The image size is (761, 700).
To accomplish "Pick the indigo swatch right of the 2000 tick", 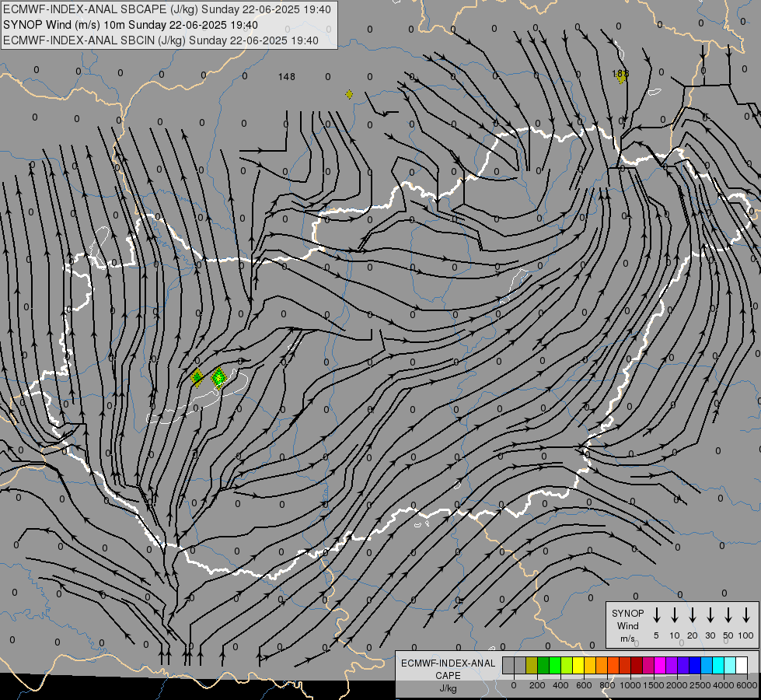I will [683, 665].
